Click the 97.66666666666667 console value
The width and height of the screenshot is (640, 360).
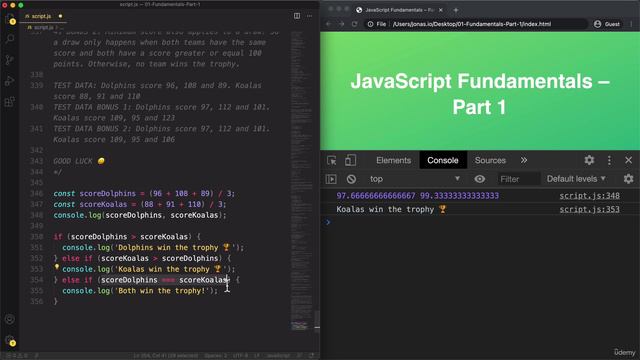click(x=376, y=196)
